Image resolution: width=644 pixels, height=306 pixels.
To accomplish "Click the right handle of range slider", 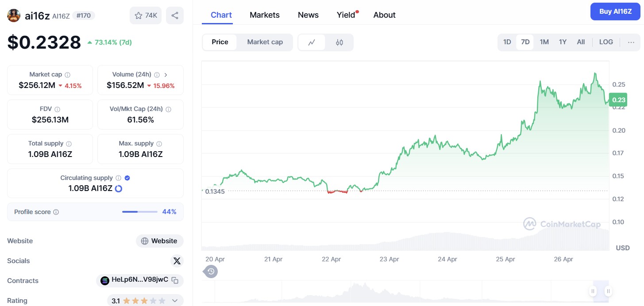I will pos(608,291).
